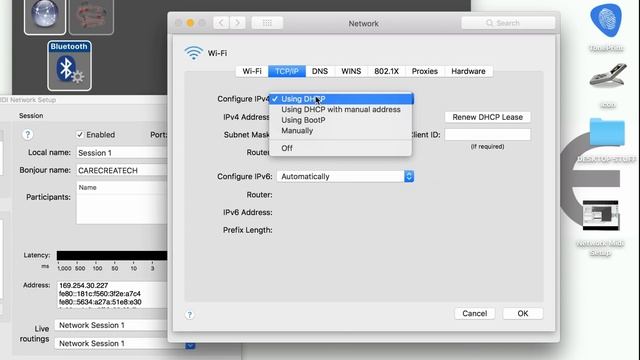Open the Bluetooth configuration icon
Viewport: 640px width, 360px height.
point(69,66)
